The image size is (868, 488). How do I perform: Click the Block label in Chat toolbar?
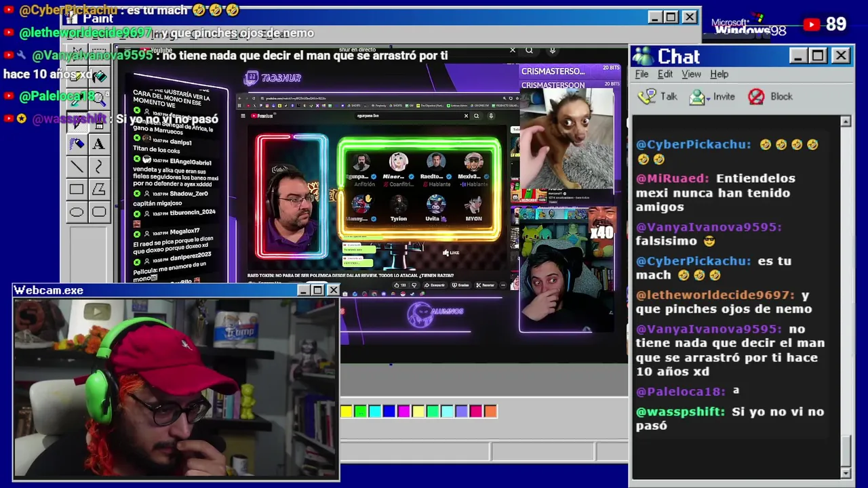click(x=781, y=96)
